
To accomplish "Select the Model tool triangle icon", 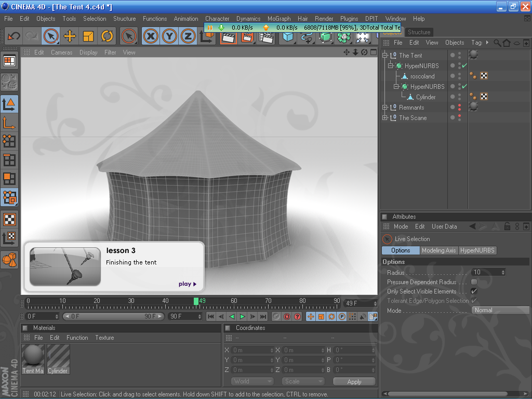I will [x=9, y=104].
